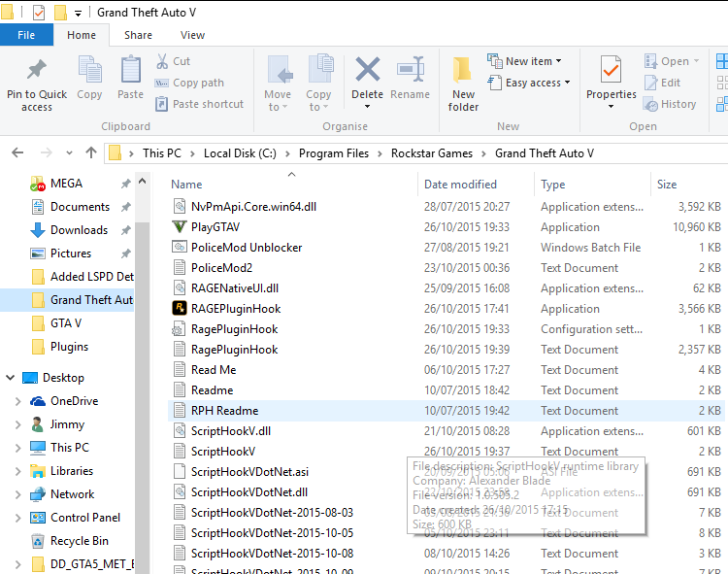Select NvPmApi.Core.win64.dll file
This screenshot has width=728, height=574.
pos(253,207)
